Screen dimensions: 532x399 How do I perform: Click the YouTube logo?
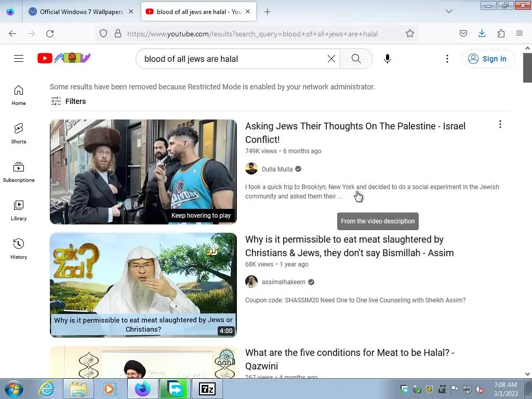[x=64, y=58]
